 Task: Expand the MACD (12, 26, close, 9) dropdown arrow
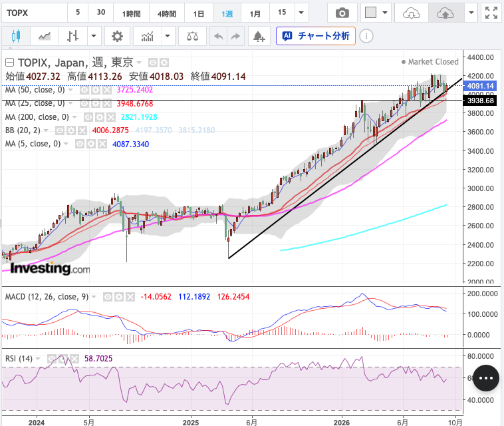pos(94,297)
